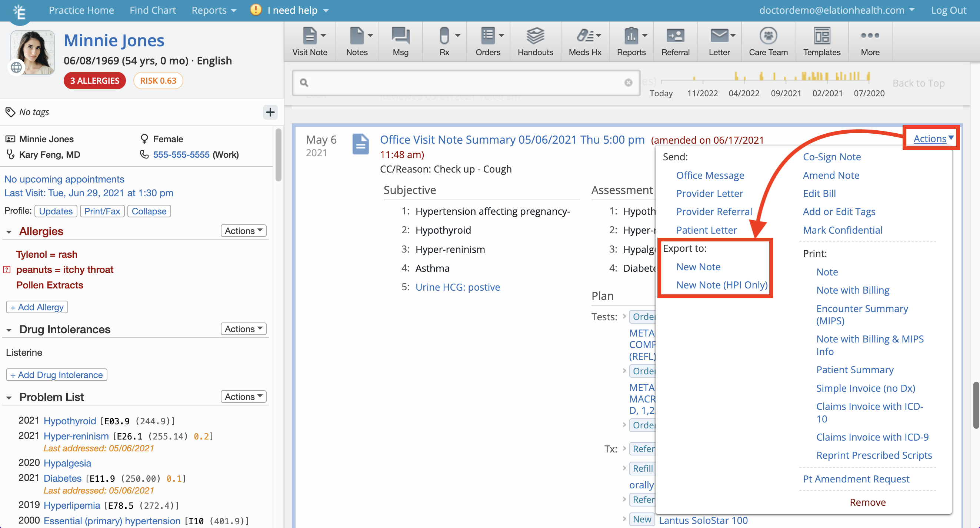The height and width of the screenshot is (528, 980).
Task: Select Mark Confidential from Actions menu
Action: pyautogui.click(x=843, y=230)
